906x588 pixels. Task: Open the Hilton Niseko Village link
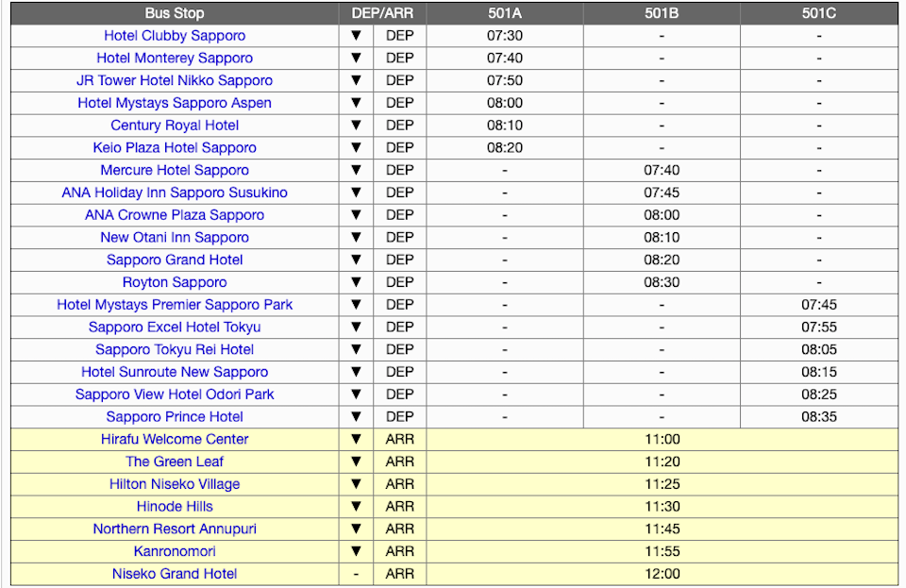pos(175,484)
